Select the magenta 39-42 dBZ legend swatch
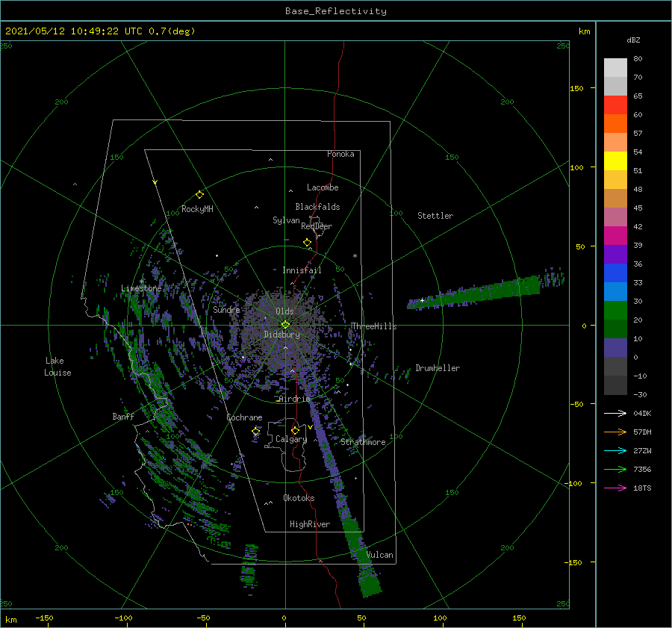Screen dimensions: 672x628 click(615, 236)
